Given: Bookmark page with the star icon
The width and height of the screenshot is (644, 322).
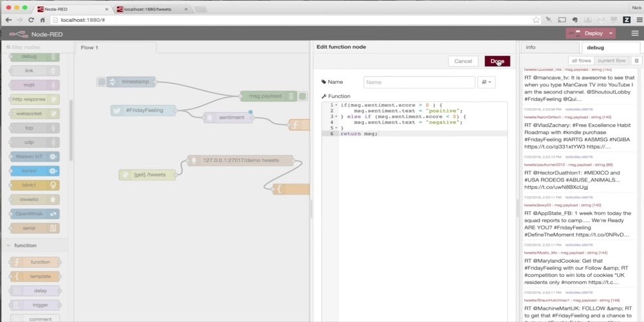Looking at the screenshot, I should pyautogui.click(x=536, y=20).
